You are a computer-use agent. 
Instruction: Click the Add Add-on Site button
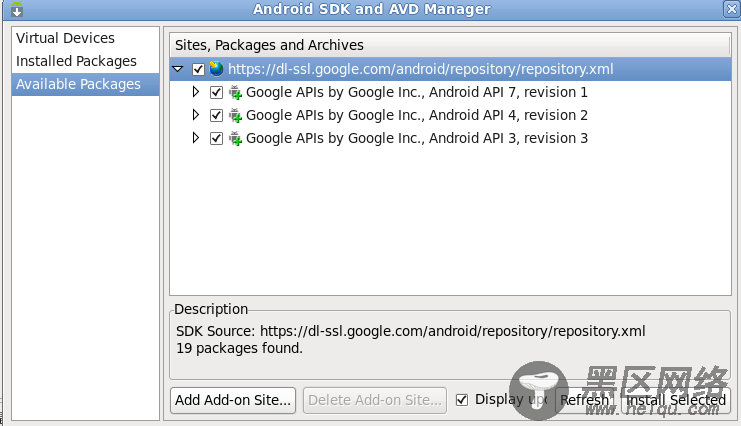click(x=233, y=400)
